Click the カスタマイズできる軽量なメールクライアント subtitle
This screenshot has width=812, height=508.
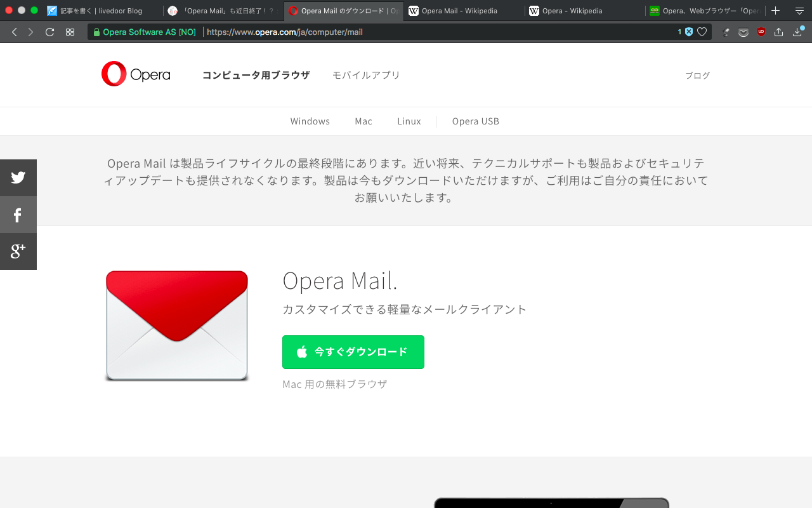click(x=405, y=310)
